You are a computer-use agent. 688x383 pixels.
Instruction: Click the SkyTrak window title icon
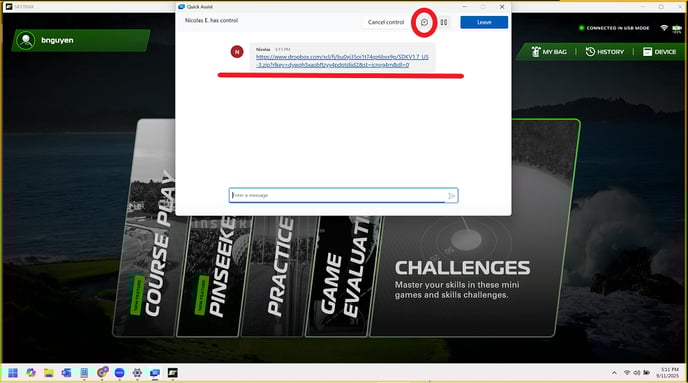click(x=9, y=7)
